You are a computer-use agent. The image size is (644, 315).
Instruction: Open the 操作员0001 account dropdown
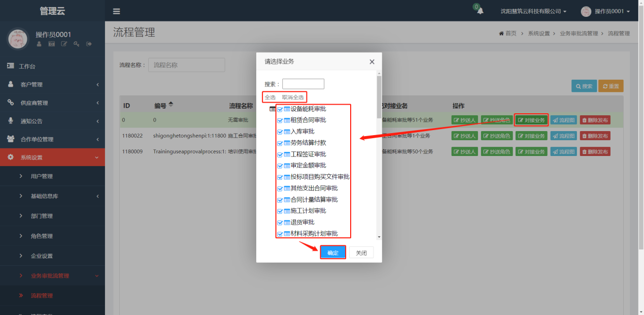click(x=605, y=11)
